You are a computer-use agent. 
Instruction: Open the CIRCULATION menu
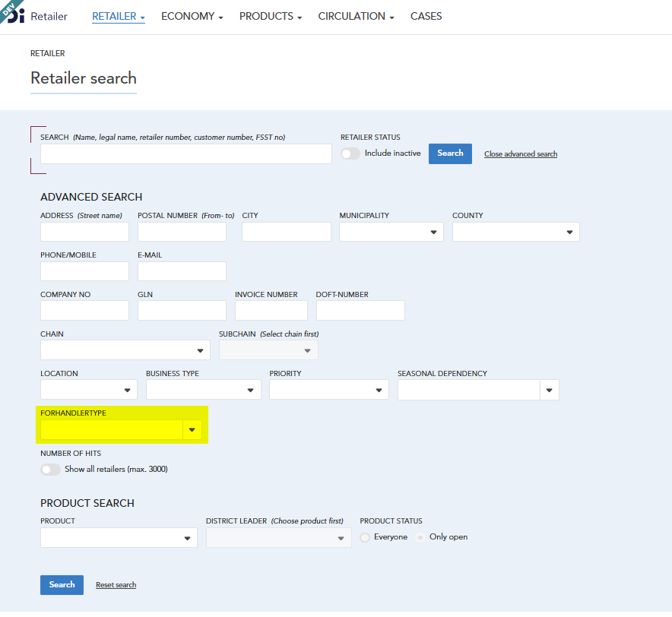point(356,16)
